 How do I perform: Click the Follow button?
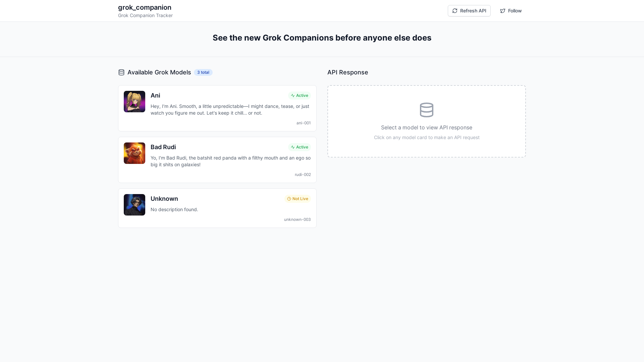[x=511, y=11]
